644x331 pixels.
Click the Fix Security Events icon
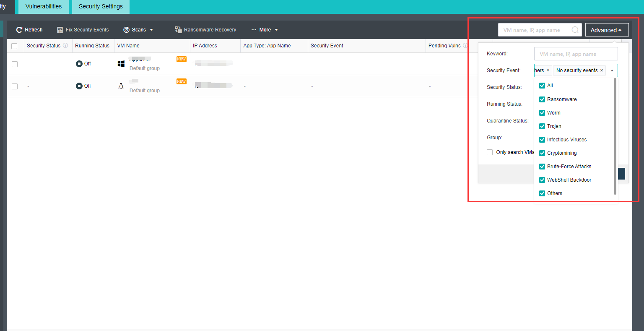pyautogui.click(x=60, y=30)
